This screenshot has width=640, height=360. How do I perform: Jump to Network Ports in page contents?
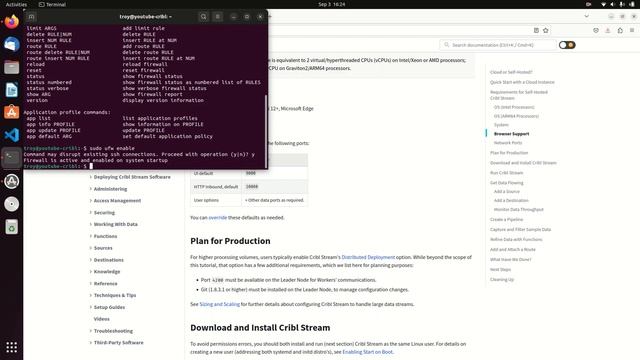508,143
